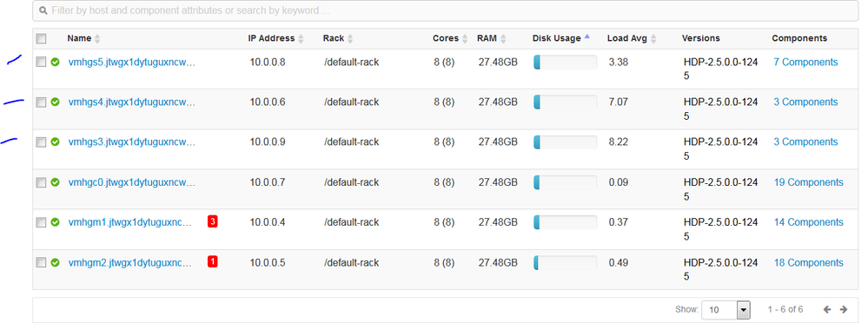Click green status icon for vmhgs4 host
The image size is (868, 336).
pyautogui.click(x=55, y=102)
